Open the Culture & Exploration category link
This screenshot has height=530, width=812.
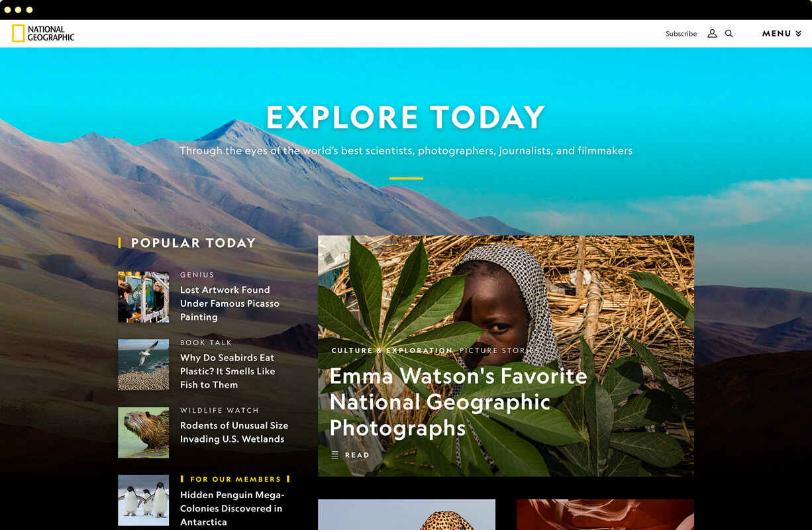(391, 350)
